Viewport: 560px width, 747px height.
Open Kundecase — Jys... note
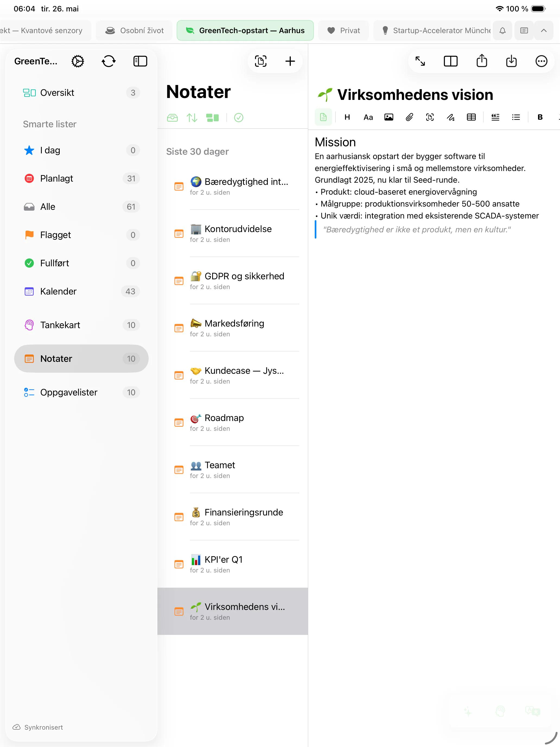coord(233,375)
